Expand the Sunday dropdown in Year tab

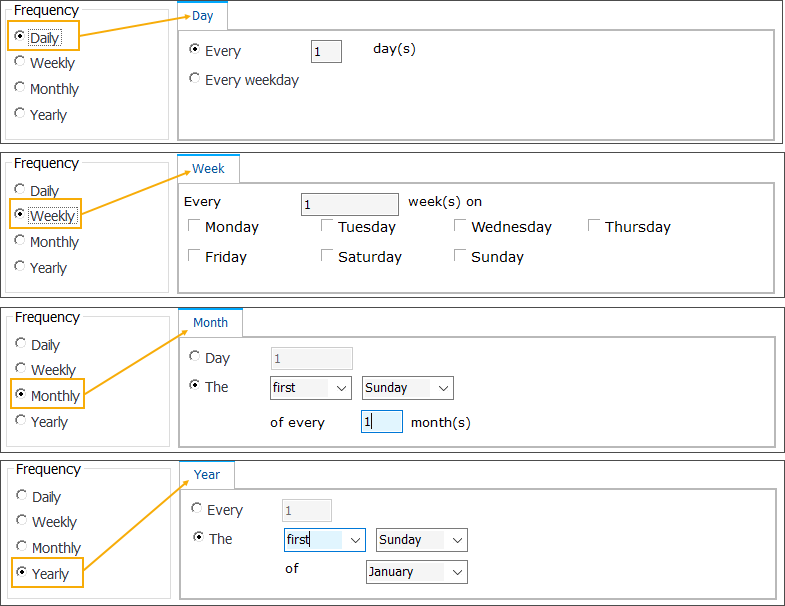pyautogui.click(x=422, y=540)
